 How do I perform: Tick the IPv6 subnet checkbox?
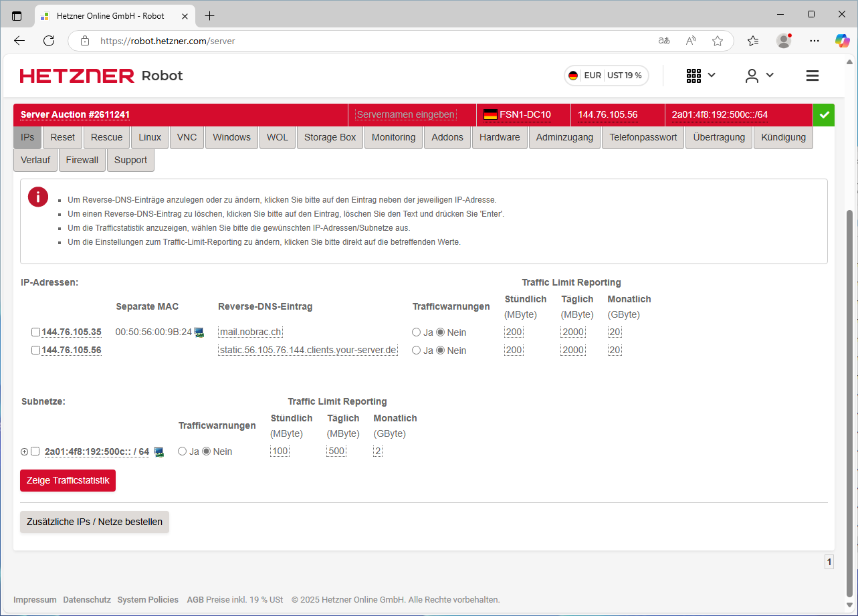35,451
